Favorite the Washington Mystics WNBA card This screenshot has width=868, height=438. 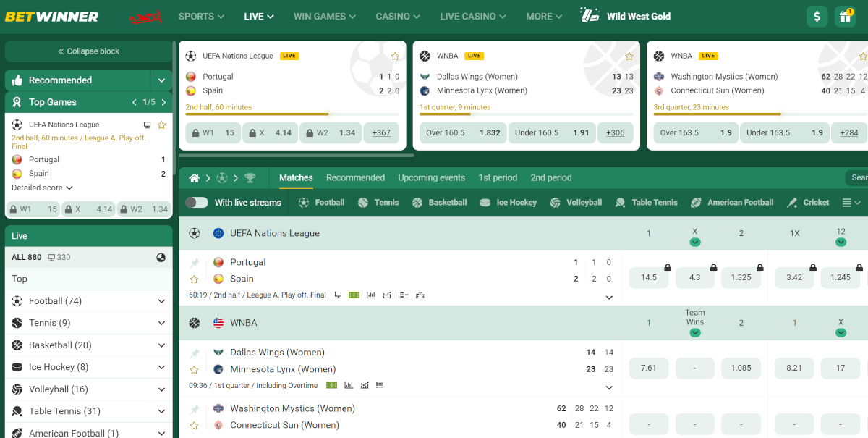point(863,56)
